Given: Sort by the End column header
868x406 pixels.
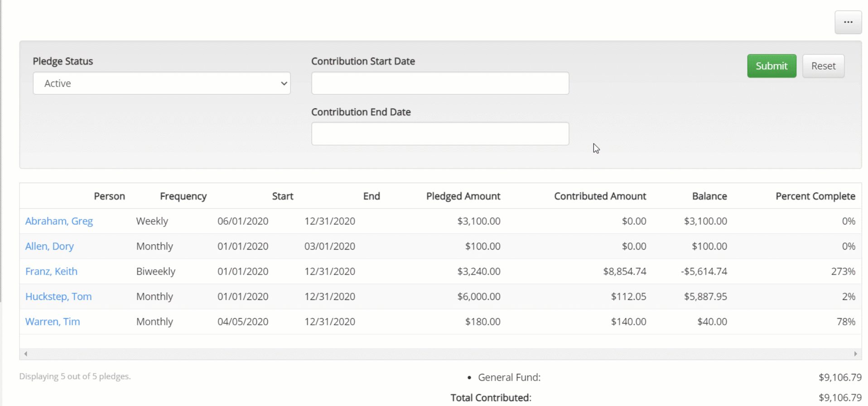Looking at the screenshot, I should click(371, 196).
